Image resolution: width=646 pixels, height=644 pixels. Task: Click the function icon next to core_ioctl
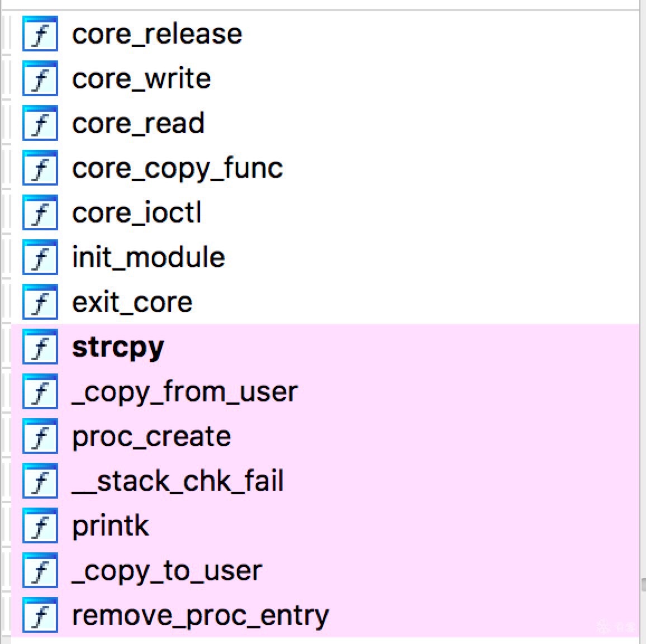tap(40, 212)
